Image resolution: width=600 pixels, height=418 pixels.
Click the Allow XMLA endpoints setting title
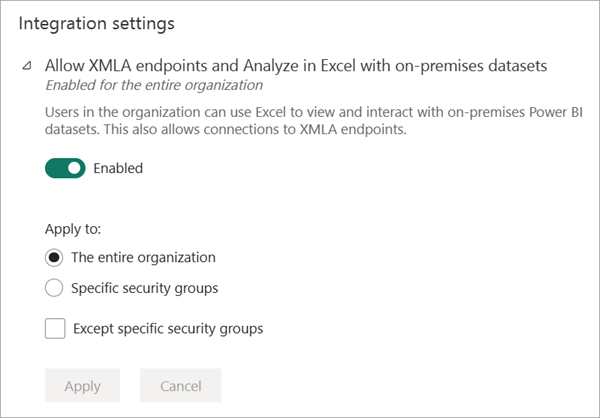[x=296, y=65]
